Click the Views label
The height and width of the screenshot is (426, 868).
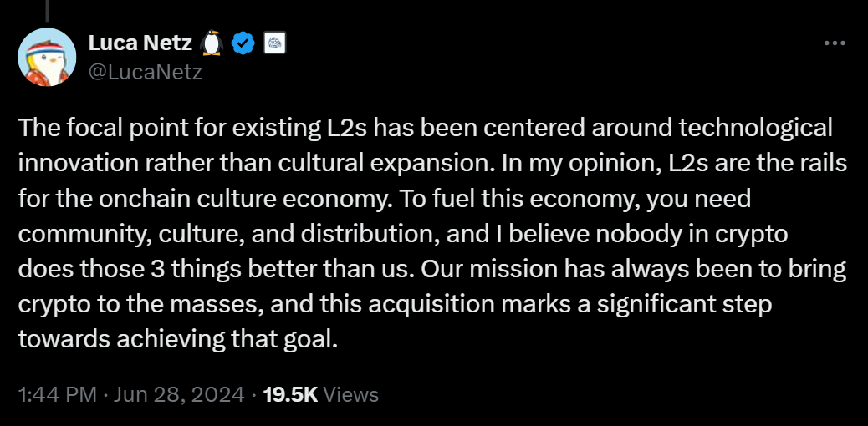(x=350, y=394)
